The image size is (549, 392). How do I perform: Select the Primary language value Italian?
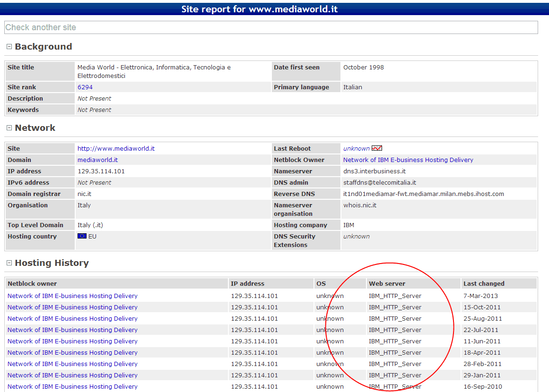353,87
